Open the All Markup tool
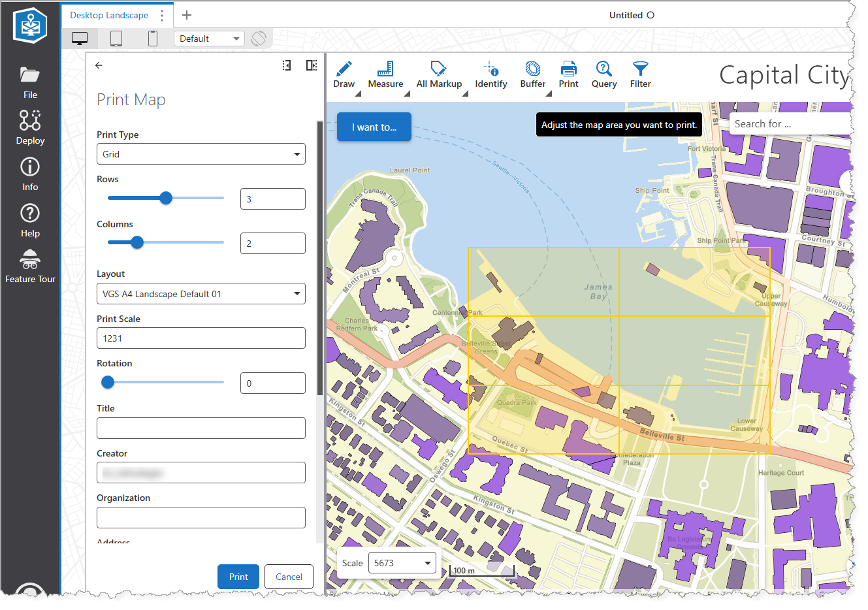Image resolution: width=868 pixels, height=610 pixels. pyautogui.click(x=439, y=74)
